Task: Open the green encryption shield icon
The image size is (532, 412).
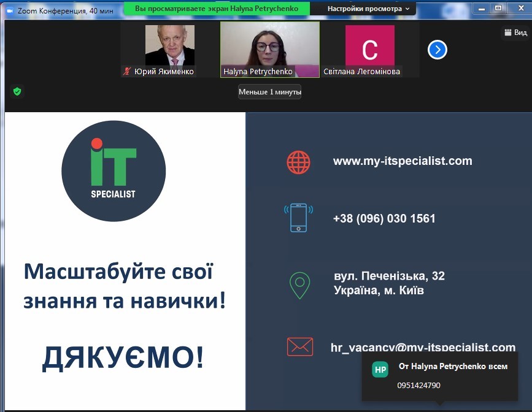Action: point(17,91)
